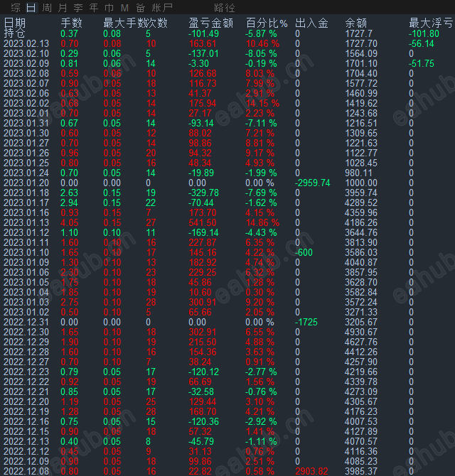Select the 2023.01.10 date row
The width and height of the screenshot is (455, 476).
pyautogui.click(x=26, y=252)
